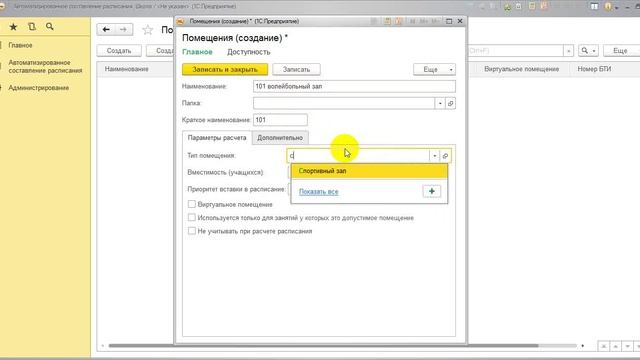This screenshot has height=360, width=640.
Task: Open the history icon in left panel
Action: (x=31, y=27)
